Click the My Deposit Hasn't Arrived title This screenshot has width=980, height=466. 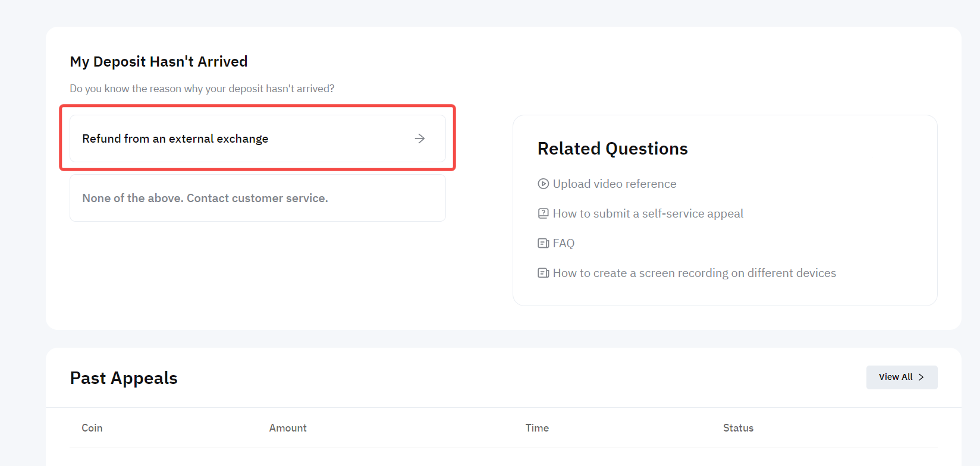pyautogui.click(x=159, y=62)
